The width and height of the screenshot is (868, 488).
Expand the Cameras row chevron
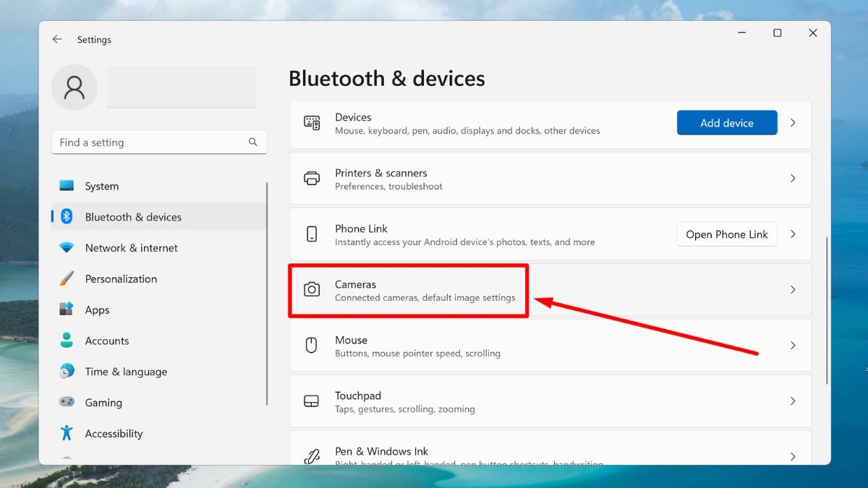(793, 290)
